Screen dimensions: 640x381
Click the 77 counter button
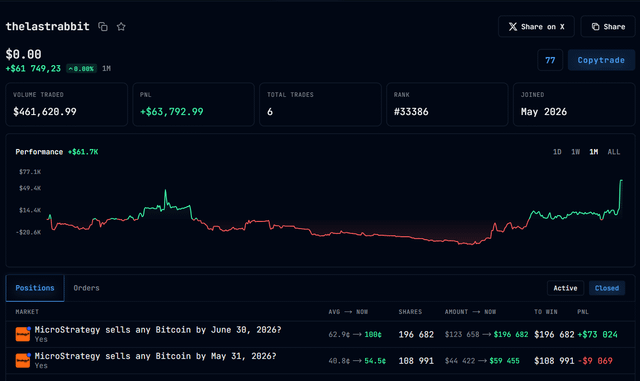[x=550, y=60]
